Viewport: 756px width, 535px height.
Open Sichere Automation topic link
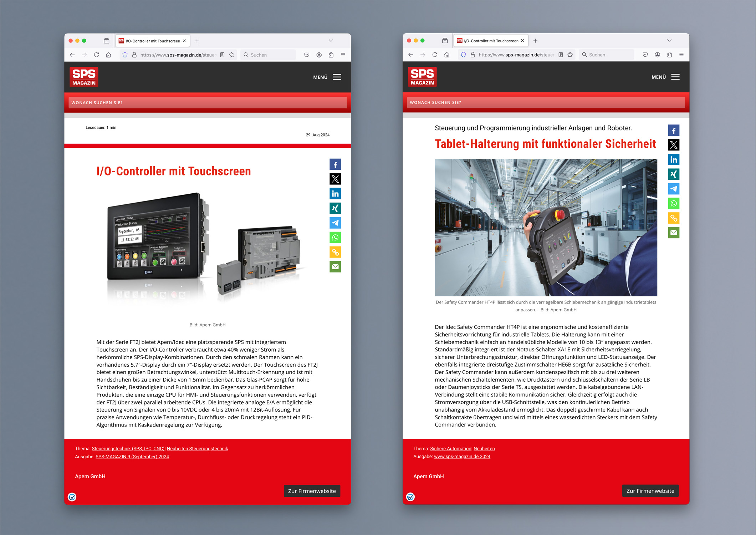(x=451, y=448)
